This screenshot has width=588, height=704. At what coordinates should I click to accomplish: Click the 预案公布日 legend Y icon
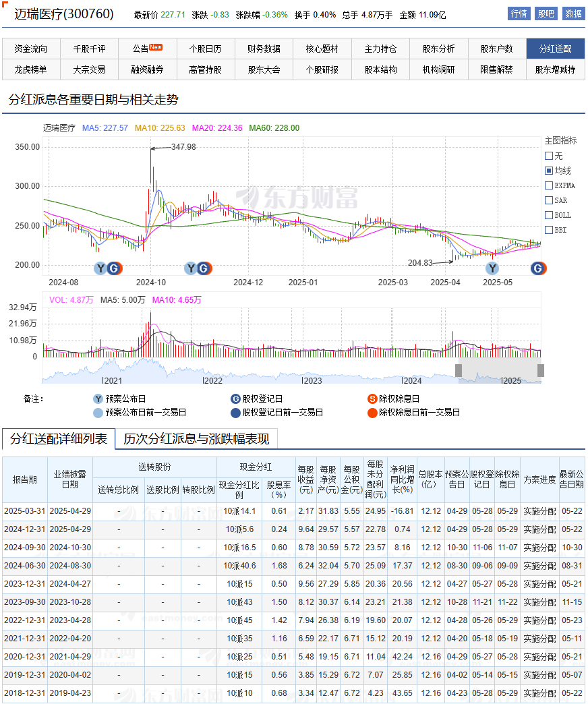tap(98, 399)
